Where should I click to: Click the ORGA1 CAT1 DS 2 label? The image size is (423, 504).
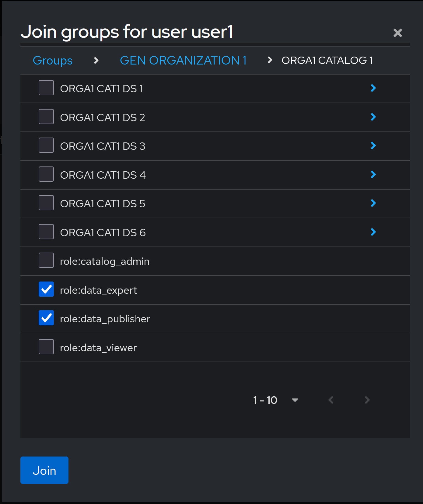click(x=103, y=117)
